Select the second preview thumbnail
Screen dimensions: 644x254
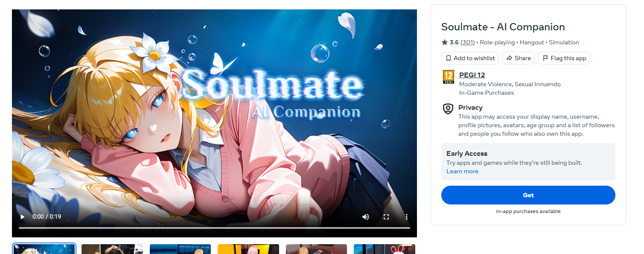point(112,249)
